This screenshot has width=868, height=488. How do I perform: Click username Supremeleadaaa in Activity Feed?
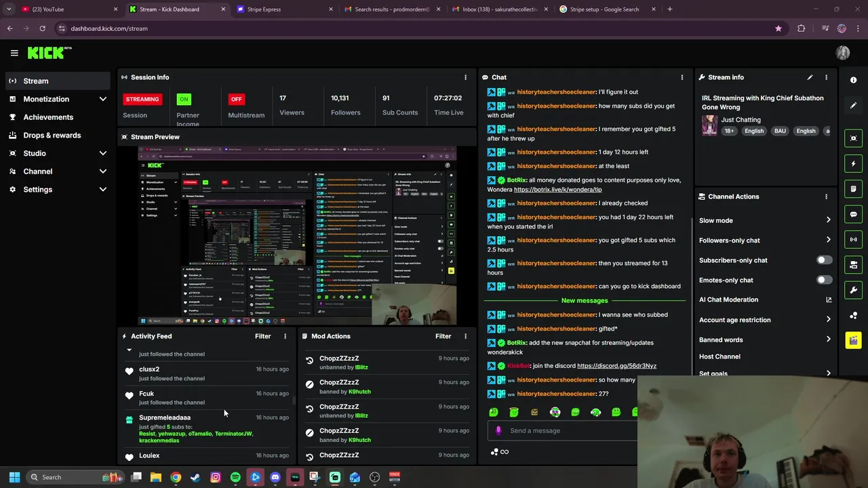tap(165, 418)
